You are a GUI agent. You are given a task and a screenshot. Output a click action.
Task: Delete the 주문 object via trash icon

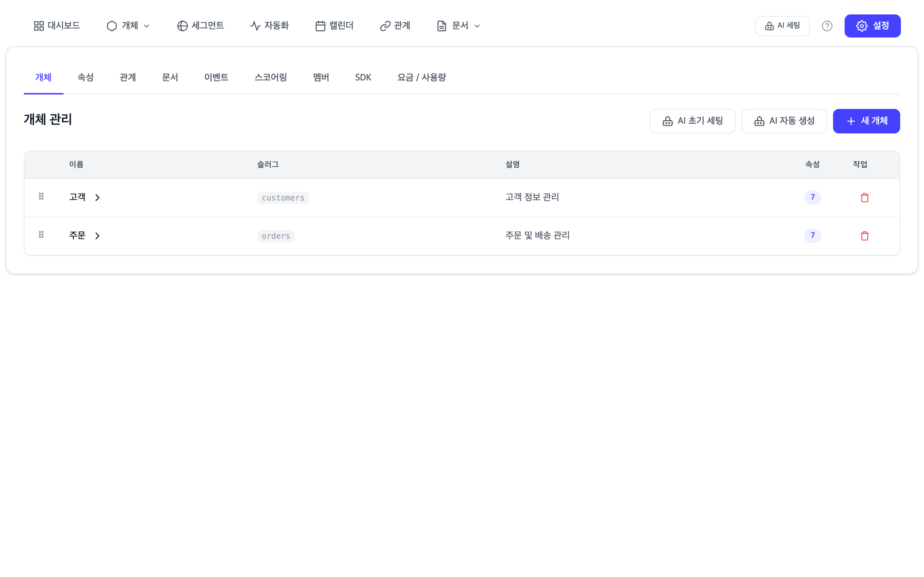click(864, 235)
